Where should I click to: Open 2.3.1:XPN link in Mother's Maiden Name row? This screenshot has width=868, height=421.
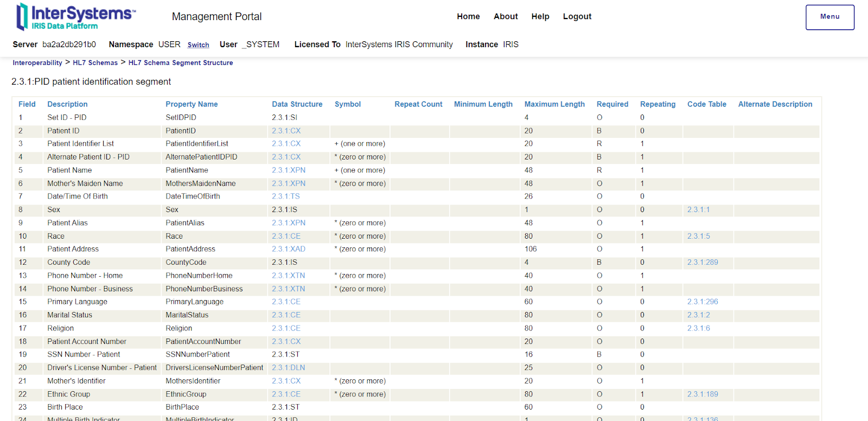click(x=289, y=183)
